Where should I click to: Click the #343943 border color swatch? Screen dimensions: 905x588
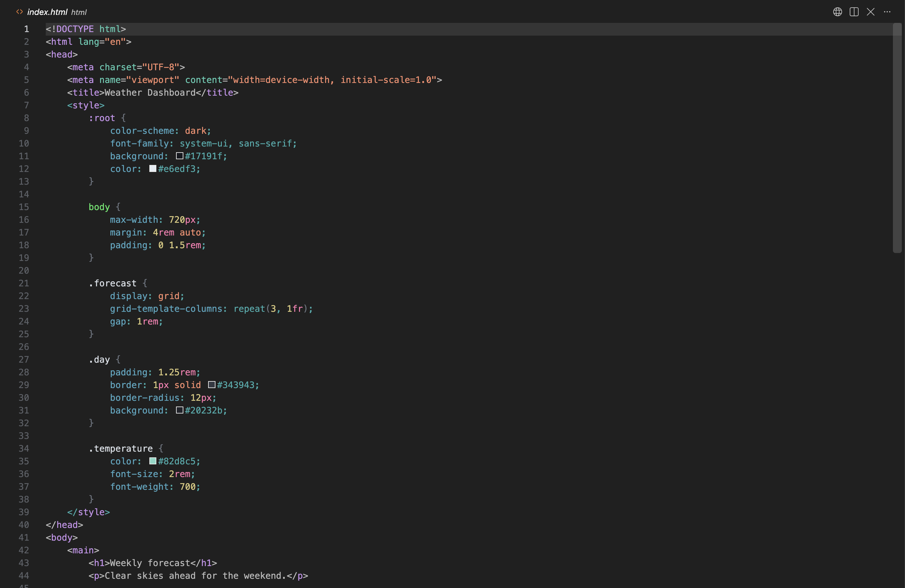(212, 385)
